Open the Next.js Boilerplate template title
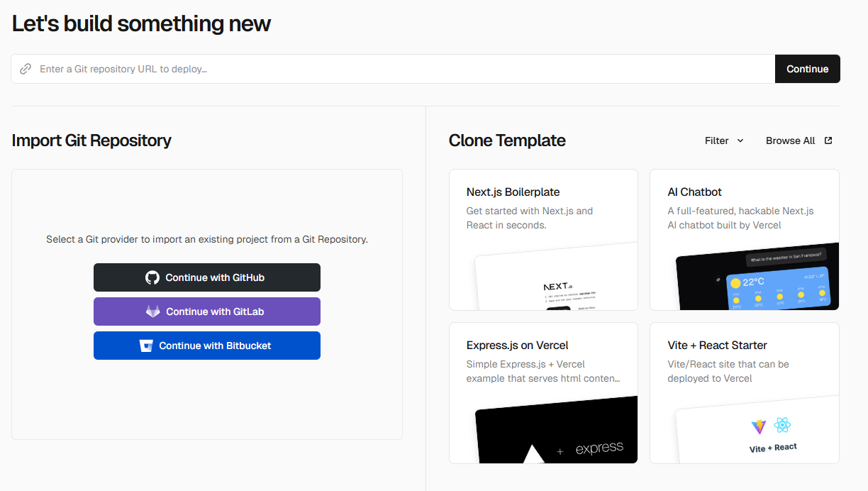868x491 pixels. pyautogui.click(x=513, y=192)
